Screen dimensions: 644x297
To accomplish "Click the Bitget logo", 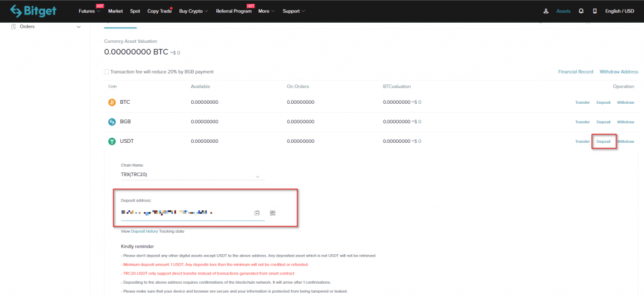I will [x=33, y=11].
